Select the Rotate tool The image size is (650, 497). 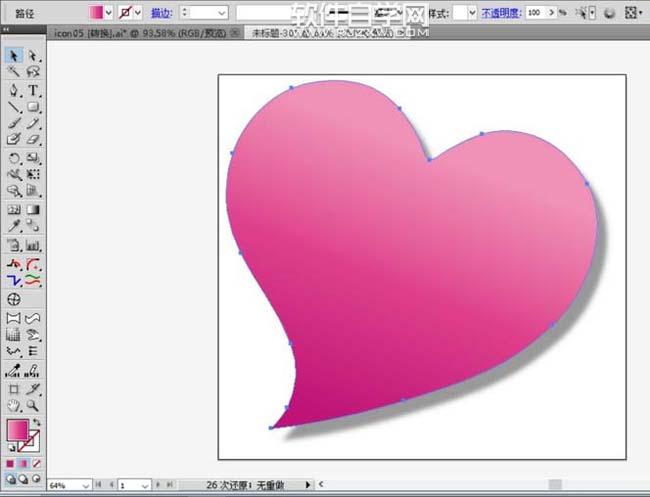pos(14,158)
